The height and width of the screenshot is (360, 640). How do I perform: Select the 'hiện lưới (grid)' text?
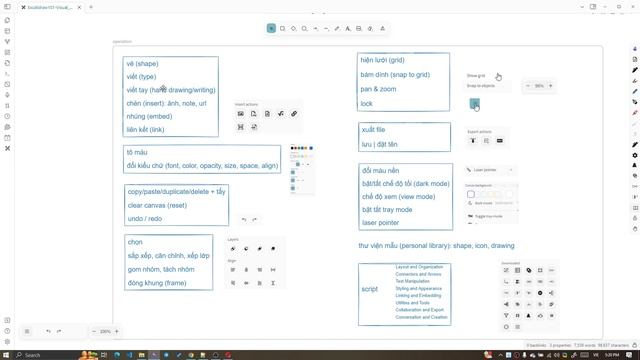382,60
